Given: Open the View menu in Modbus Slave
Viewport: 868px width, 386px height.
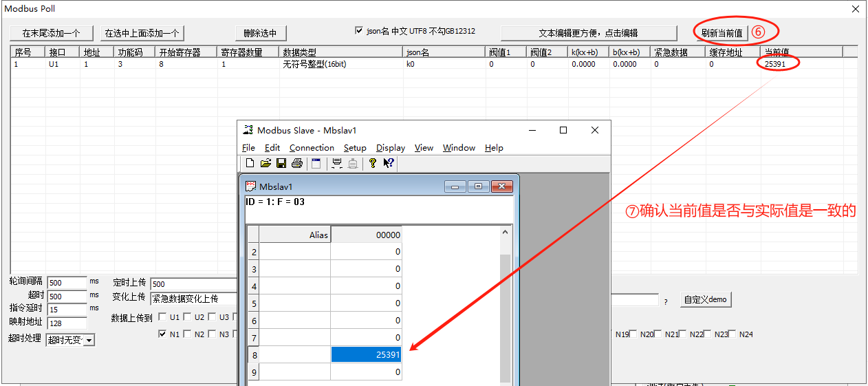Looking at the screenshot, I should tap(424, 148).
